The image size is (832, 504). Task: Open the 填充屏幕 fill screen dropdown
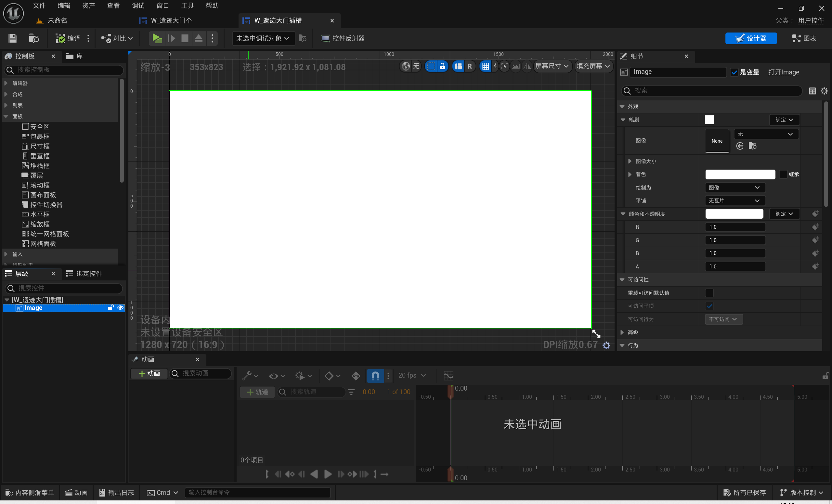click(593, 66)
